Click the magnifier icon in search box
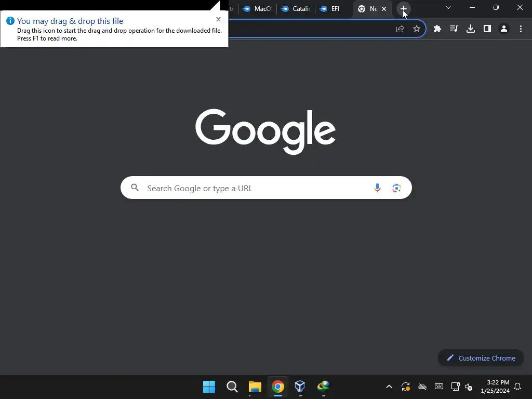This screenshot has width=532, height=399. click(x=135, y=188)
